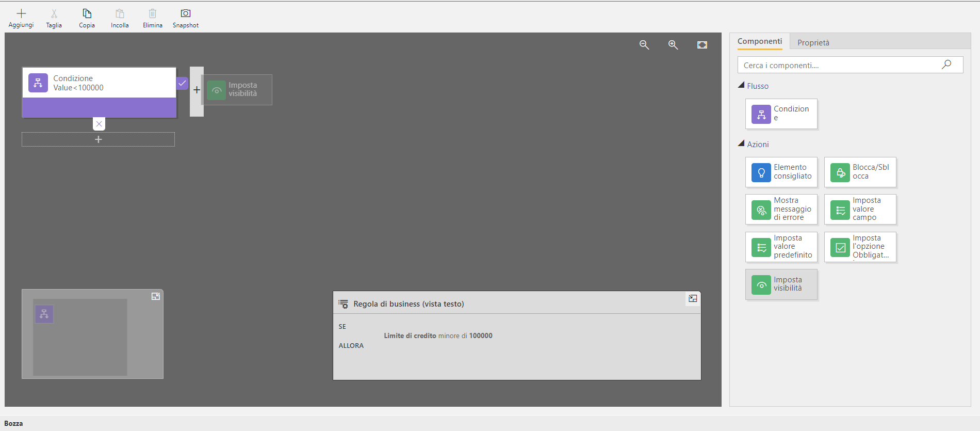Fit canvas to screen icon
This screenshot has width=980, height=431.
702,45
